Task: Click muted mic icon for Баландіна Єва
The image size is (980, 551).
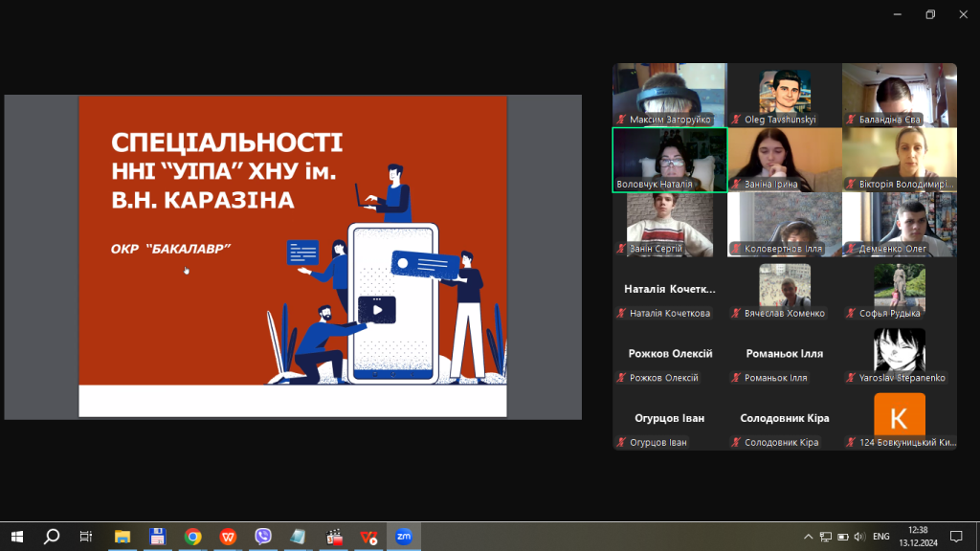Action: pyautogui.click(x=851, y=120)
